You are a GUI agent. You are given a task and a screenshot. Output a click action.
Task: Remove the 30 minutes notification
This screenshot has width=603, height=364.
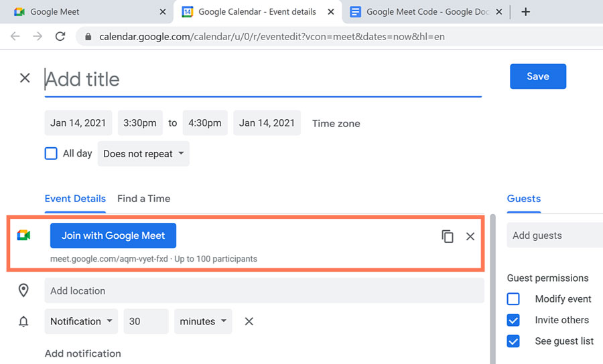click(x=249, y=321)
